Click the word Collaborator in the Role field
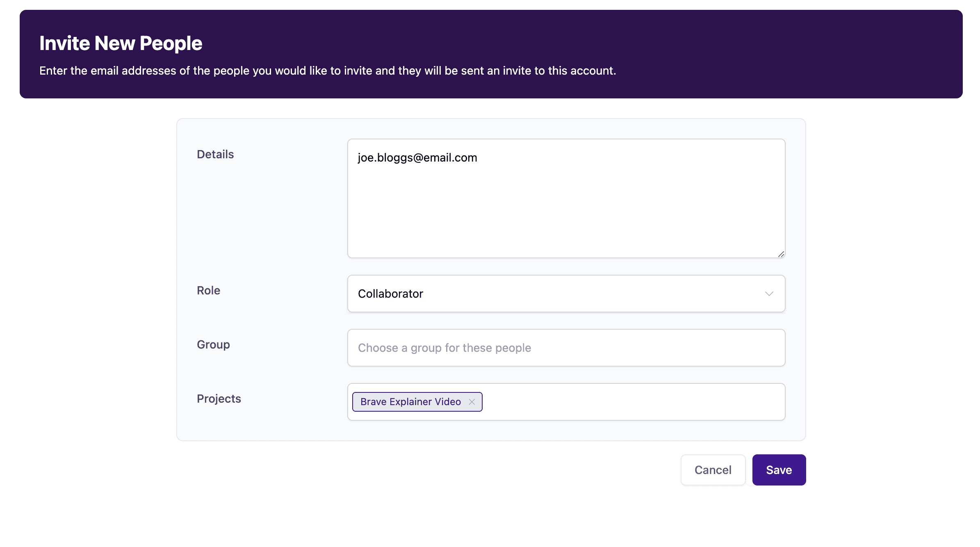Image resolution: width=980 pixels, height=547 pixels. point(390,294)
